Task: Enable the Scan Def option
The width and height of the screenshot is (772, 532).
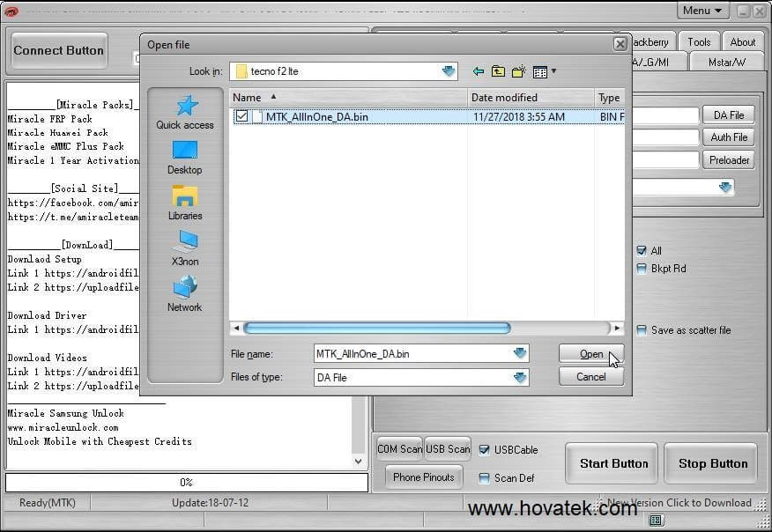Action: pyautogui.click(x=483, y=478)
